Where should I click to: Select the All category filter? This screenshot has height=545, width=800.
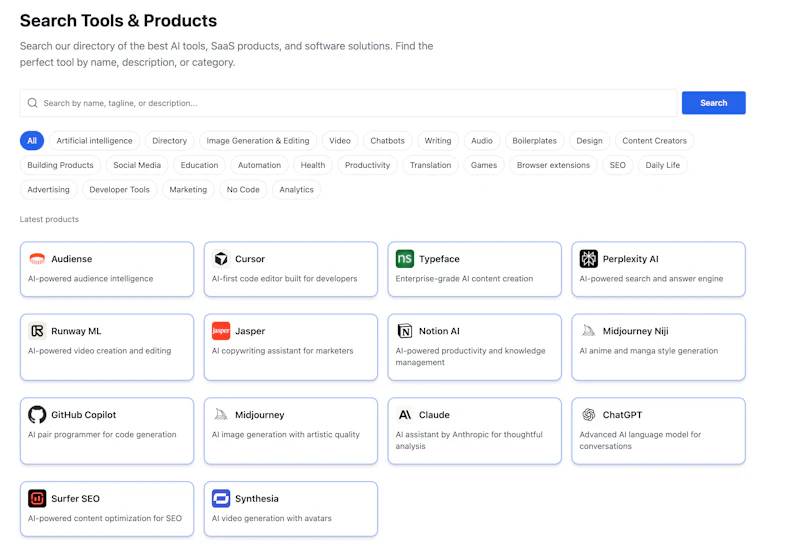click(32, 141)
